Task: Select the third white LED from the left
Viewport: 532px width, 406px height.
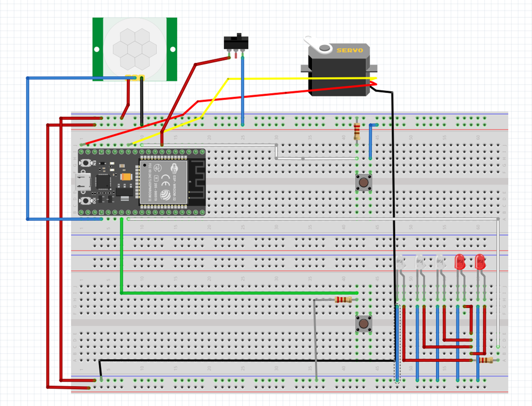Action: [439, 262]
